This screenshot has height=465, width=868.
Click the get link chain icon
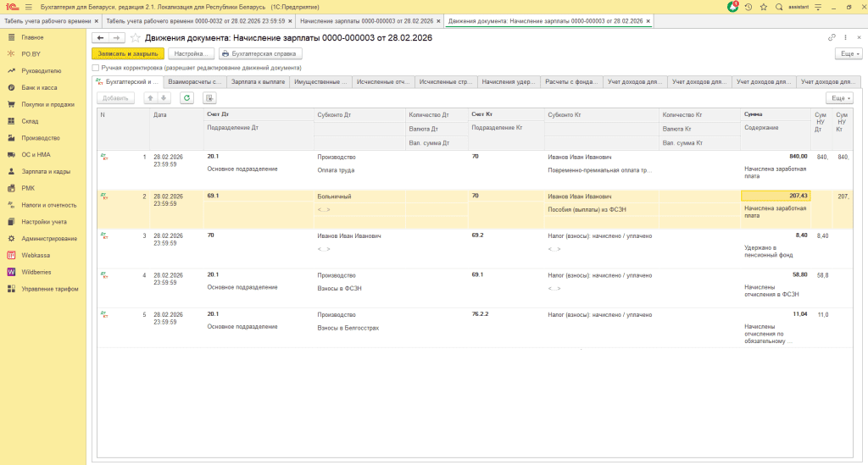(832, 38)
